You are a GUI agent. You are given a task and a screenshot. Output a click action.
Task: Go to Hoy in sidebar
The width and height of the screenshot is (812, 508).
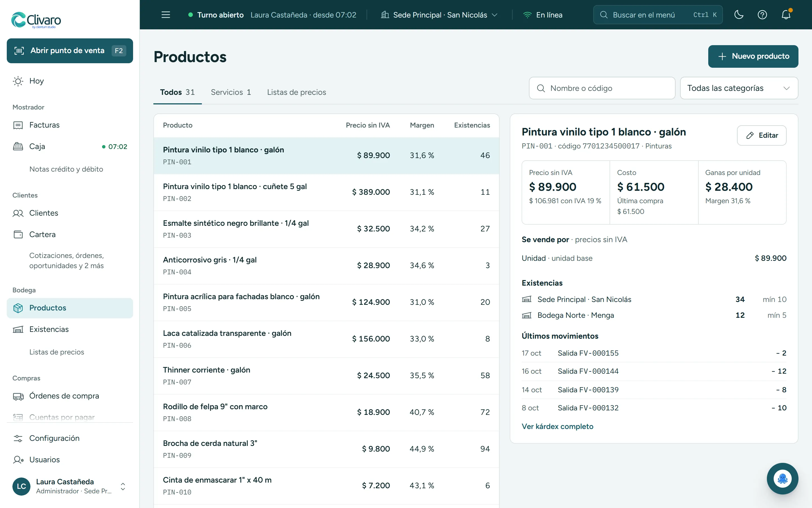(70, 81)
